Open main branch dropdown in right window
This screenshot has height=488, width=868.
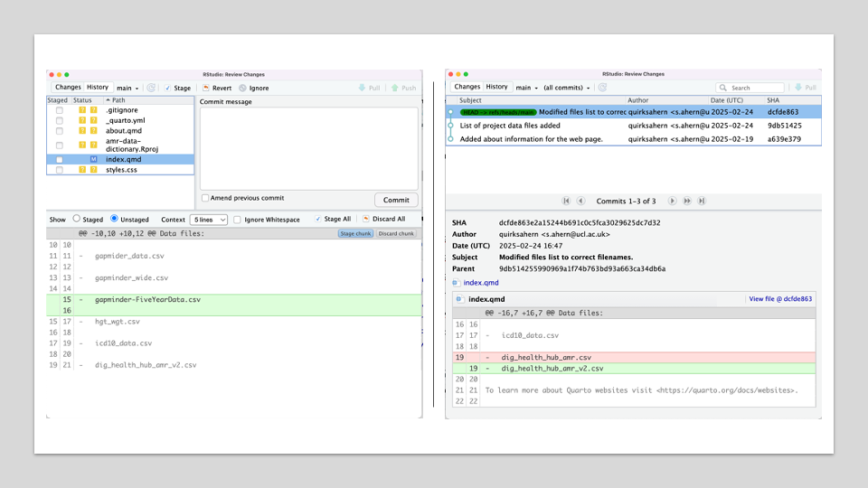tap(526, 88)
